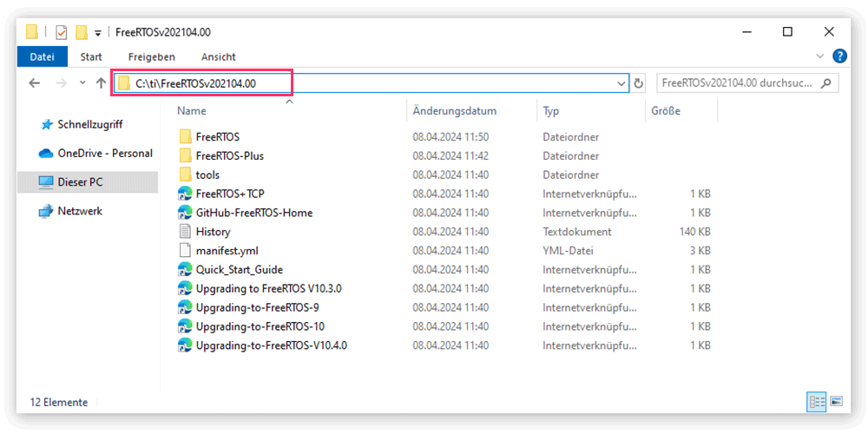This screenshot has width=868, height=434.
Task: Go forward with the right arrow
Action: pos(62,83)
